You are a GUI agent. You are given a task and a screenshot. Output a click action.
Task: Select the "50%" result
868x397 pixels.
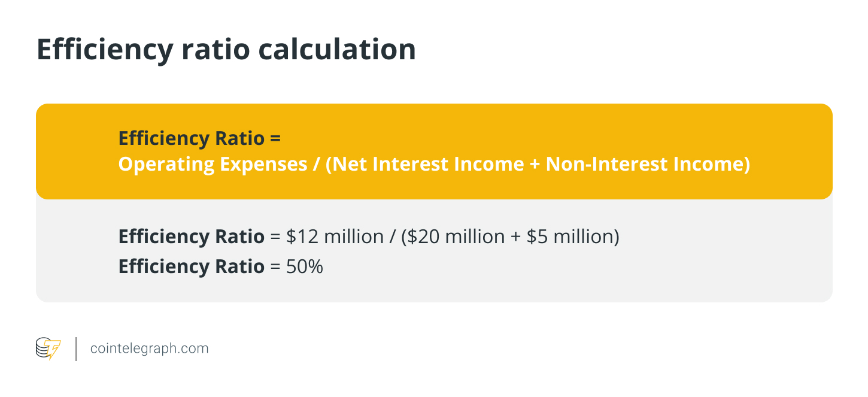(304, 266)
